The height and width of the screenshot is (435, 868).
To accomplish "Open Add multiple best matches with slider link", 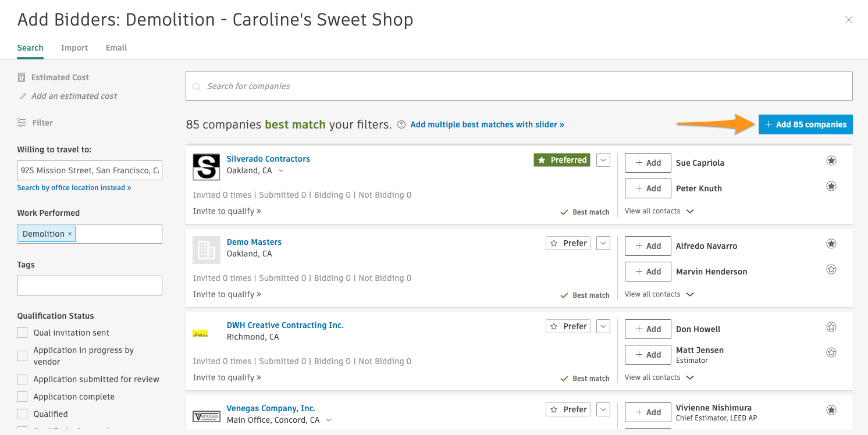I will pyautogui.click(x=487, y=124).
